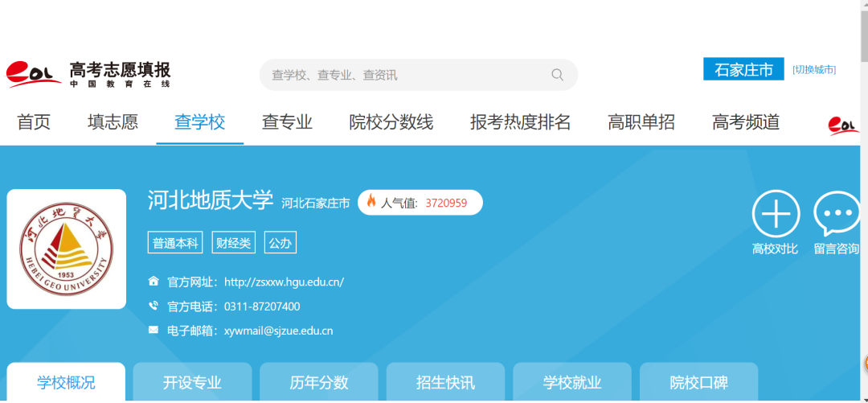
Task: Click the small EOL logo at nav right
Action: coord(844,125)
